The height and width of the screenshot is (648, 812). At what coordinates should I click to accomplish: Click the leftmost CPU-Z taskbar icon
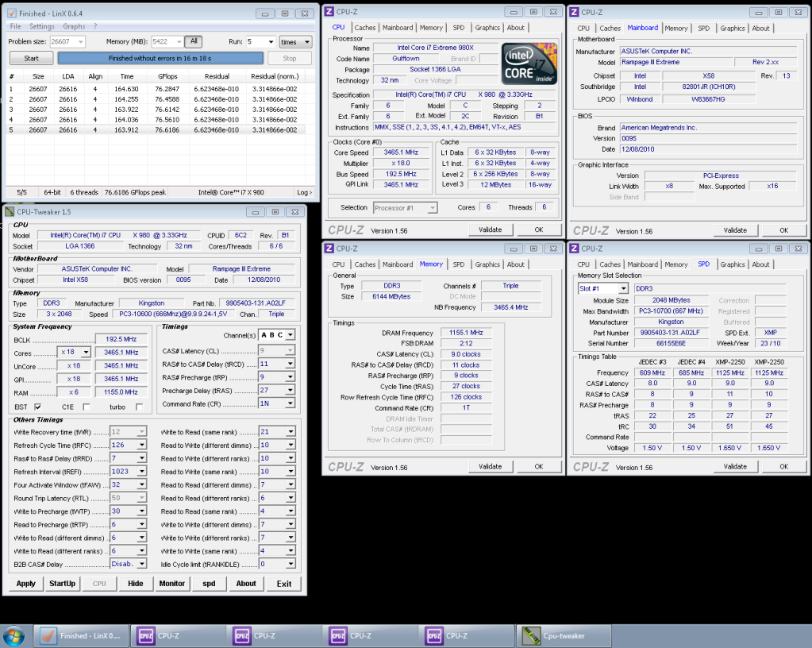(146, 635)
